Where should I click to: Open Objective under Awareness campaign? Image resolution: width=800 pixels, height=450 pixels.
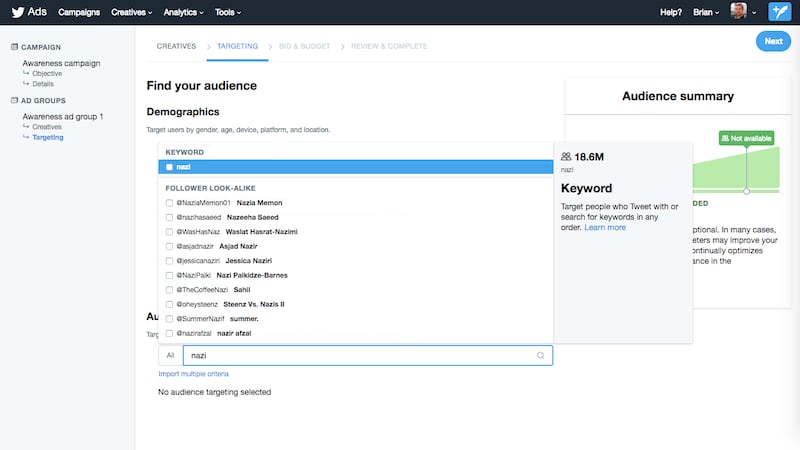coord(47,73)
